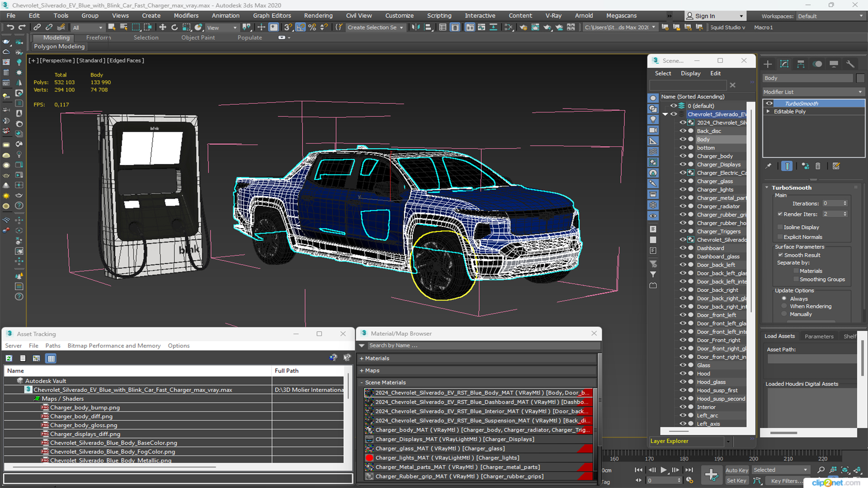This screenshot has width=868, height=488.
Task: Open the Modifiers menu
Action: (186, 16)
